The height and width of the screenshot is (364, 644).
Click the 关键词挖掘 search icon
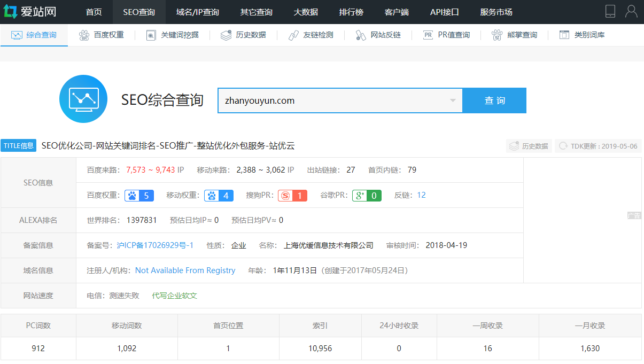click(151, 35)
